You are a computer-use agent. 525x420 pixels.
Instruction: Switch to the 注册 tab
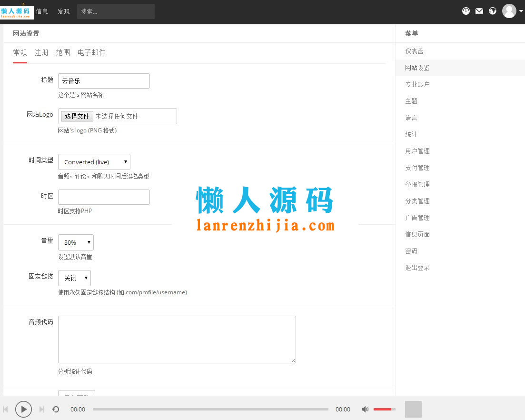pos(41,52)
